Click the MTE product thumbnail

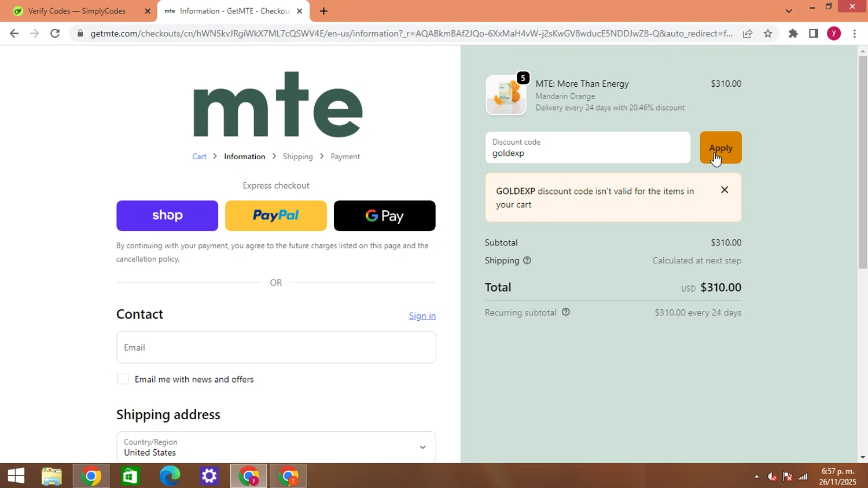[x=506, y=95]
